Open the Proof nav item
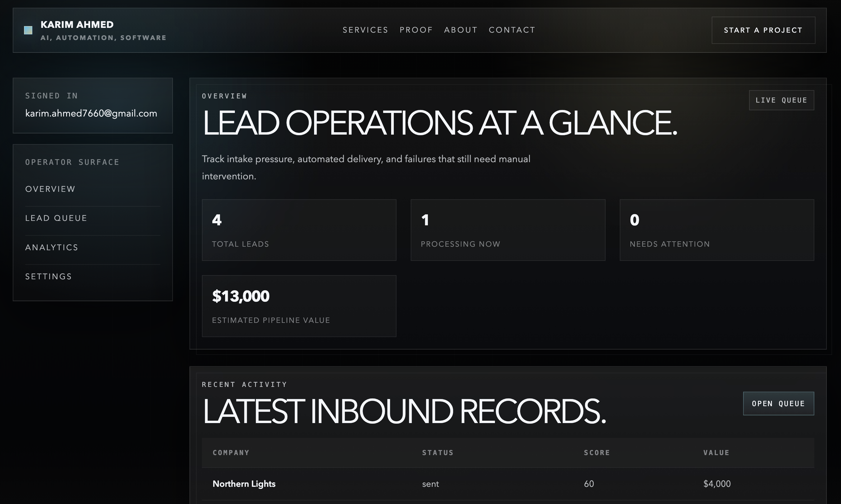The image size is (841, 504). coord(416,30)
